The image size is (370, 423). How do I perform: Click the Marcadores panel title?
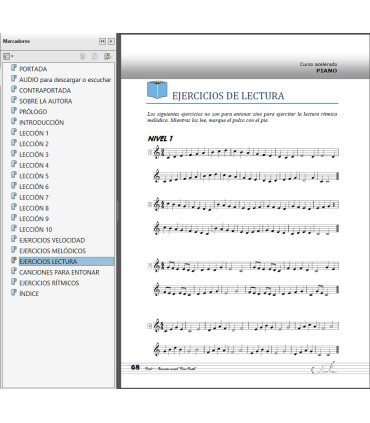(x=16, y=41)
